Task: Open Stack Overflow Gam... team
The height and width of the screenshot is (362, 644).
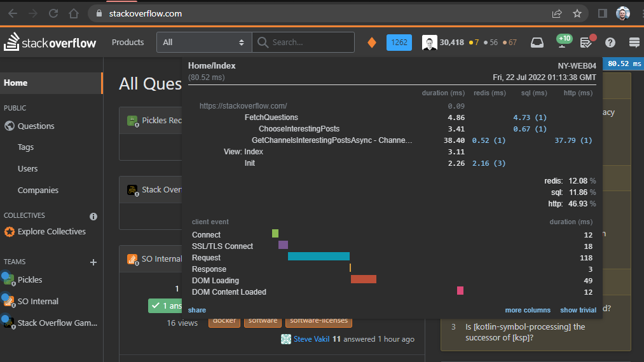Action: (x=57, y=323)
